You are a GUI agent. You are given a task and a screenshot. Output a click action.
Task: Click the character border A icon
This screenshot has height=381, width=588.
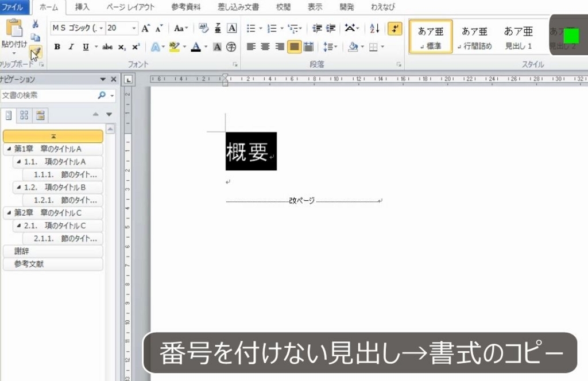[x=232, y=28]
